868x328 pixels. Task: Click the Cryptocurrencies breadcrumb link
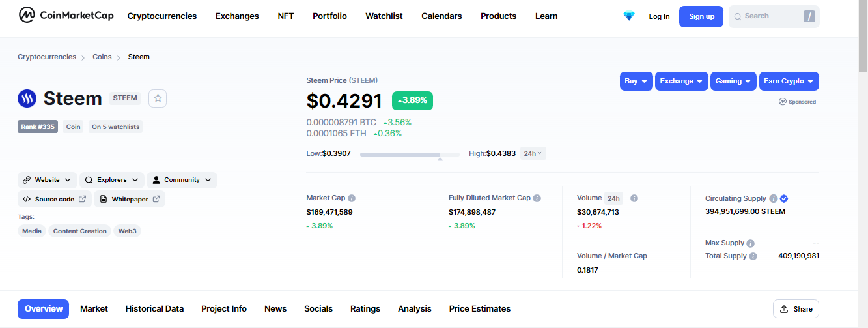[x=47, y=57]
